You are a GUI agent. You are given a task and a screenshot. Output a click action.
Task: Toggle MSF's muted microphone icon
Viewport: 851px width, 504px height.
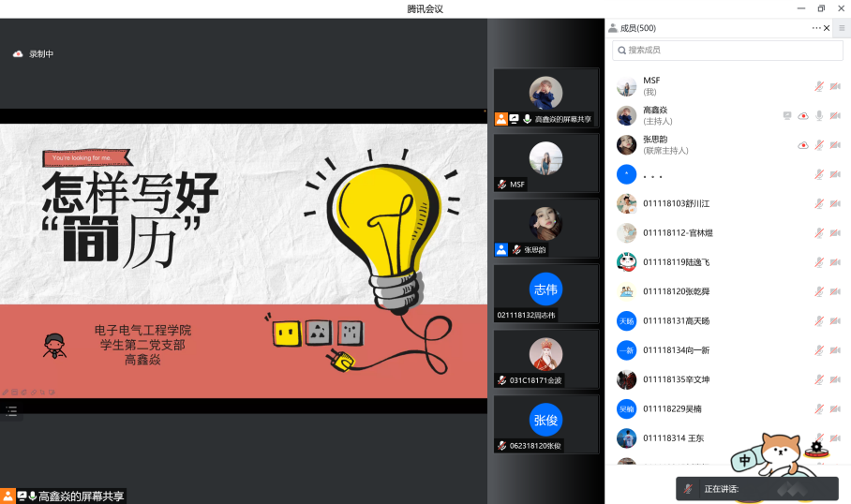click(818, 86)
